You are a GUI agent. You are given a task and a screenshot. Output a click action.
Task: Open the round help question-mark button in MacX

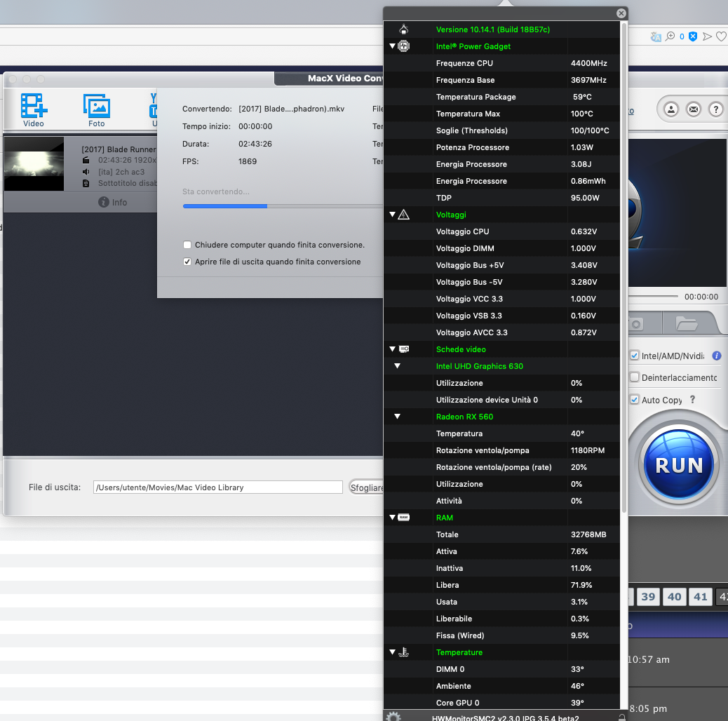(x=715, y=109)
